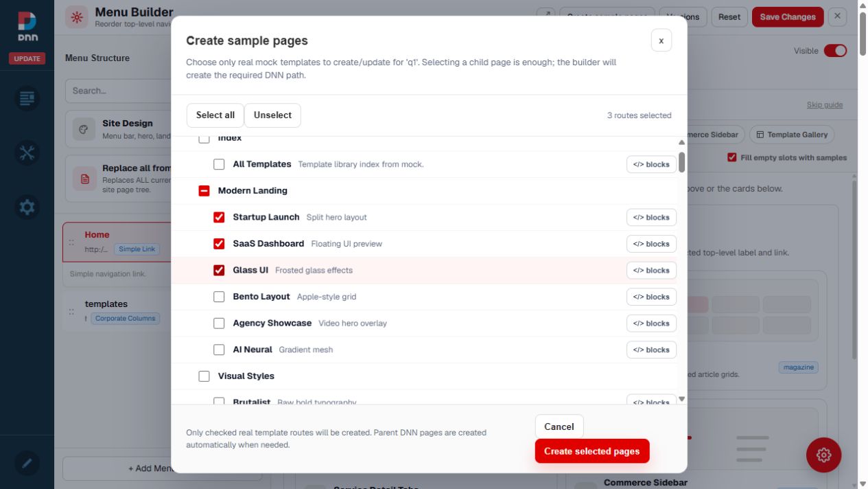The height and width of the screenshot is (489, 868).
Task: Click the Menu Builder sun icon
Action: coord(76,17)
